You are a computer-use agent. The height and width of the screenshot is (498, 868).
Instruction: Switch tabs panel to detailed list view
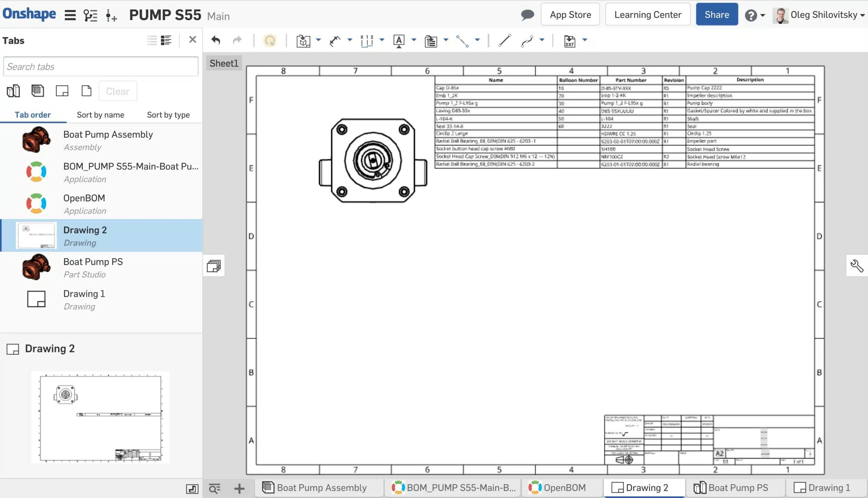(x=166, y=40)
